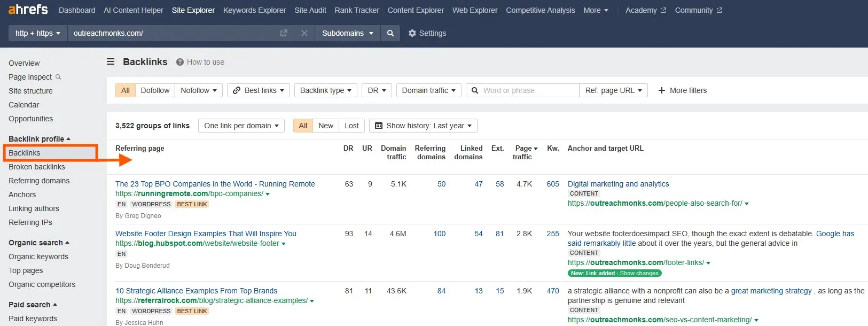
Task: Expand blog.hubspot.com URL dropdown arrow
Action: [x=284, y=244]
